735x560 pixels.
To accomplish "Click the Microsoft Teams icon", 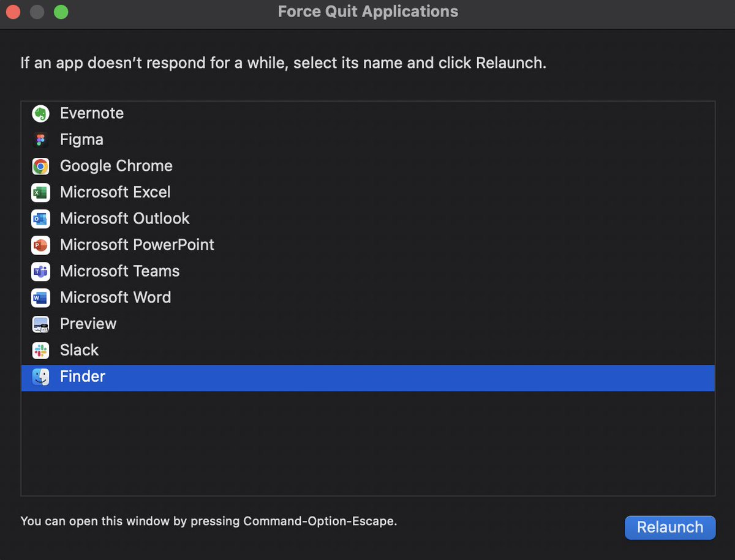I will [40, 271].
